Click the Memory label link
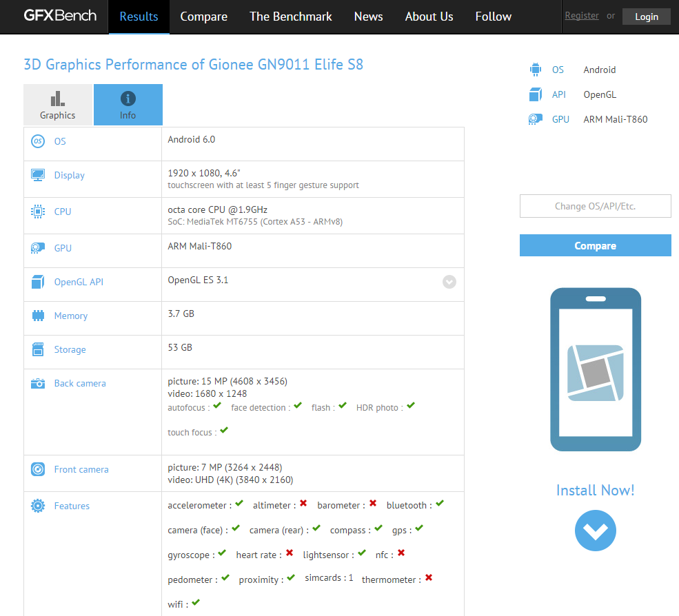Image resolution: width=679 pixels, height=616 pixels. coord(70,316)
